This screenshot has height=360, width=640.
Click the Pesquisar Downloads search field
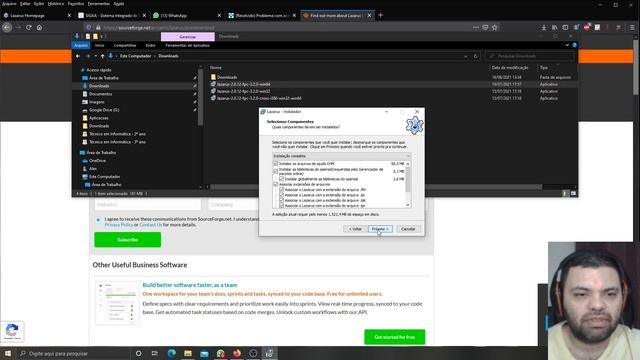tap(530, 56)
